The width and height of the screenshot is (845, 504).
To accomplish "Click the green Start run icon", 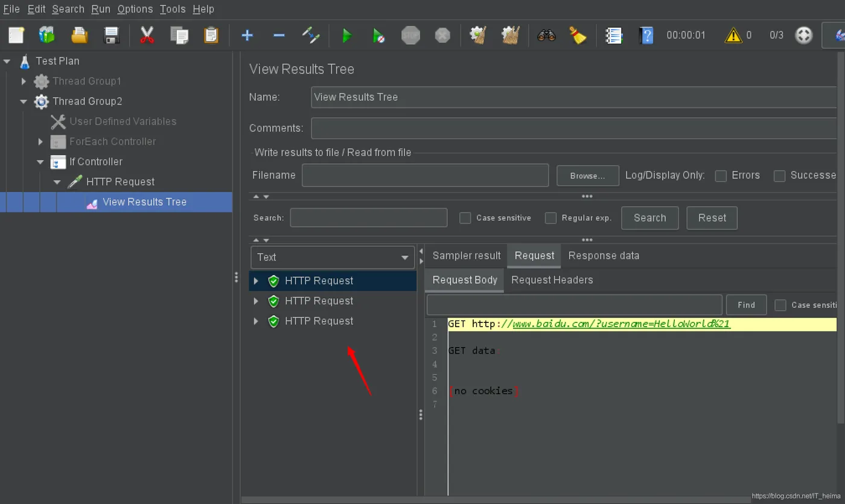I will click(346, 36).
